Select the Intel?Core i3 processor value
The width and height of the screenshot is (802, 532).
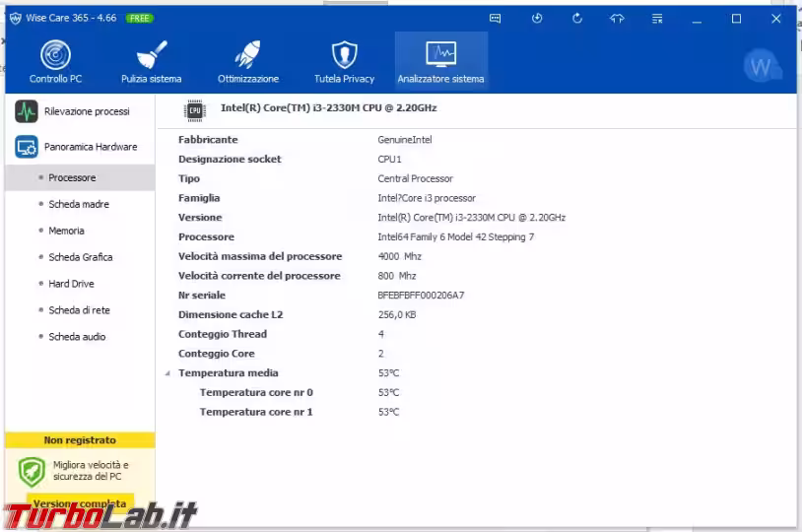[x=427, y=198]
